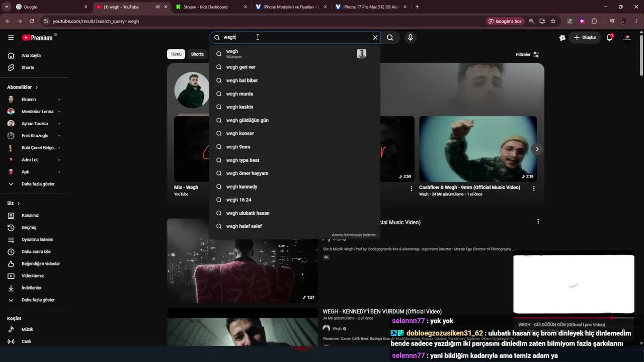Reload the current page
Viewport: 644px width, 362px height.
(32, 21)
